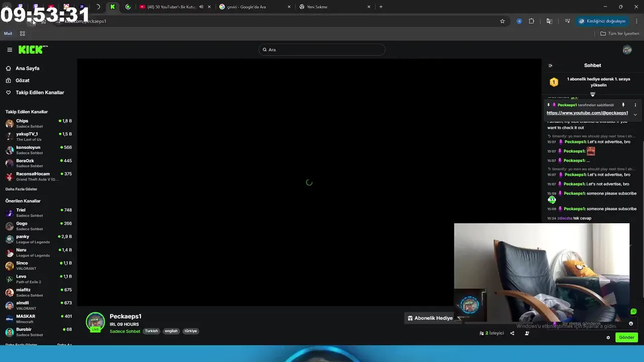
Task: Open the browser extensions puzzle icon
Action: (x=531, y=21)
